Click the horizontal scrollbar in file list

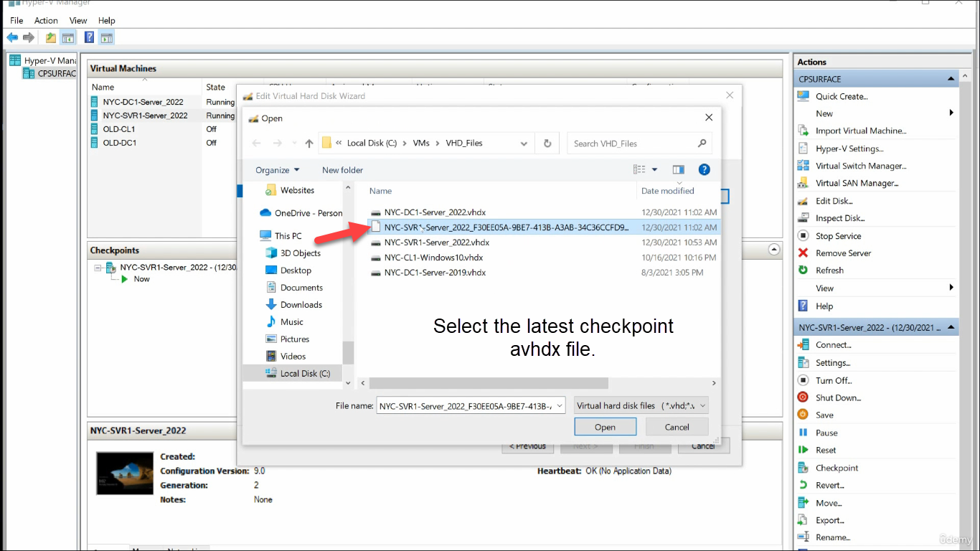pos(488,384)
